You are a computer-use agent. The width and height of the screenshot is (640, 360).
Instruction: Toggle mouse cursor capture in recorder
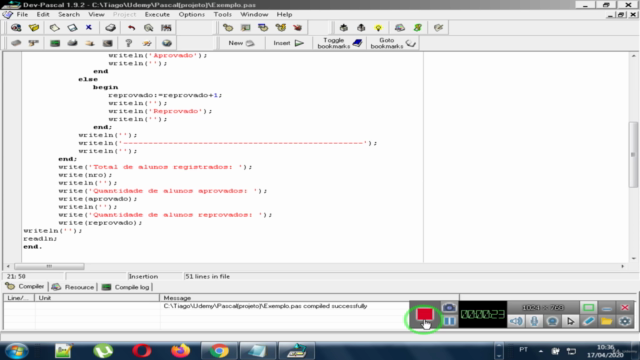571,321
